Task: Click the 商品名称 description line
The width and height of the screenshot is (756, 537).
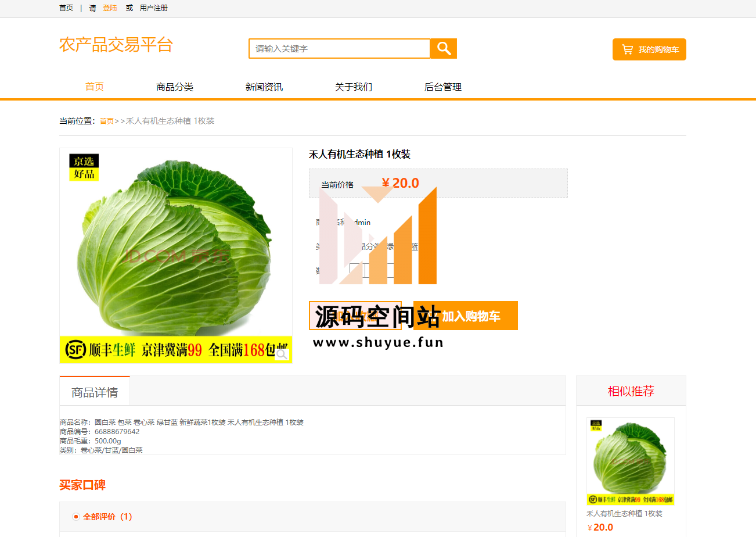Action: (182, 423)
